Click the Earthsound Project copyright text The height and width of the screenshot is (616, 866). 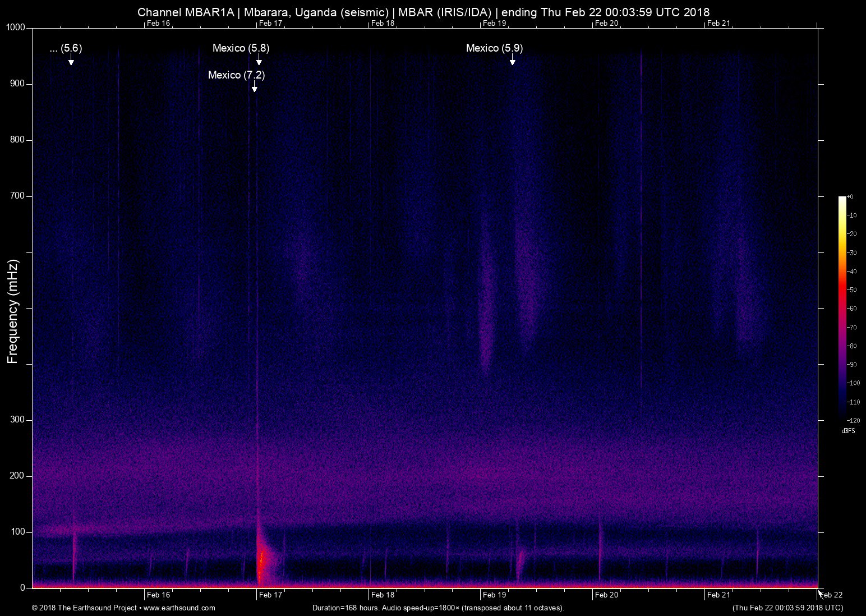[x=84, y=608]
